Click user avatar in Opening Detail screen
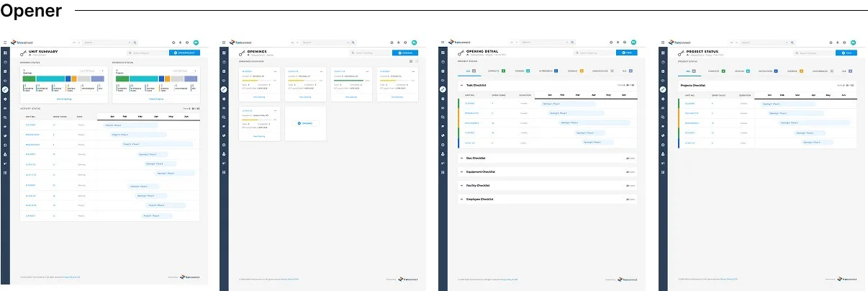 [x=633, y=42]
